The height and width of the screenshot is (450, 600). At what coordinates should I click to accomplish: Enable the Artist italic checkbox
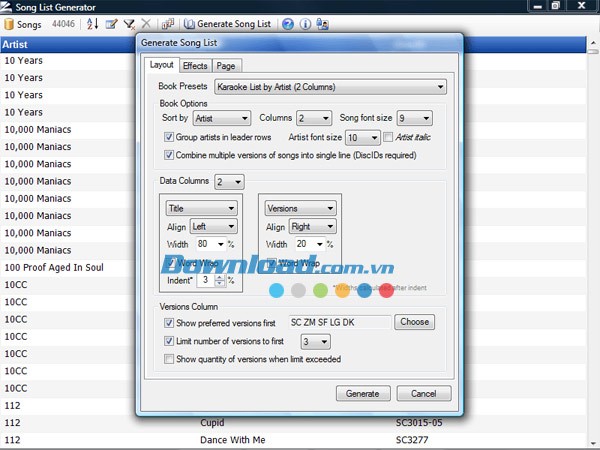tap(388, 137)
